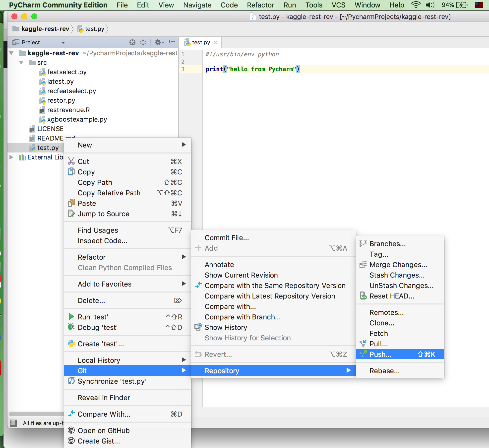Open the Project view dropdown arrow

[x=63, y=43]
